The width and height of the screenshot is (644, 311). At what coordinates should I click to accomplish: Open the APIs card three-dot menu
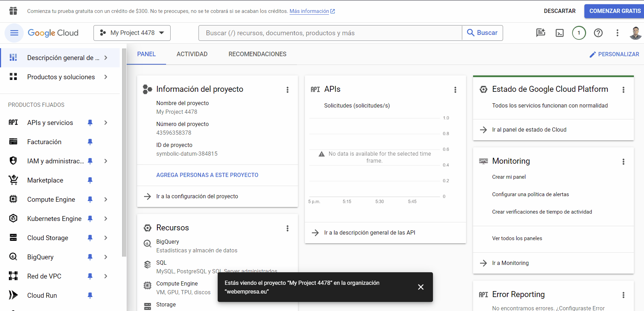tap(455, 90)
